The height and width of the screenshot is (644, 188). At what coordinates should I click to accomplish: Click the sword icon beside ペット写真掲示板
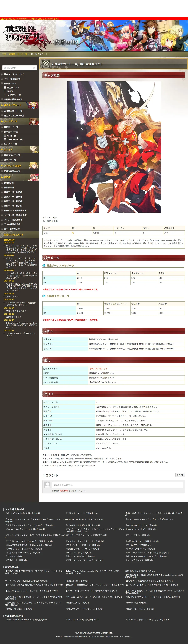(x=2, y=79)
